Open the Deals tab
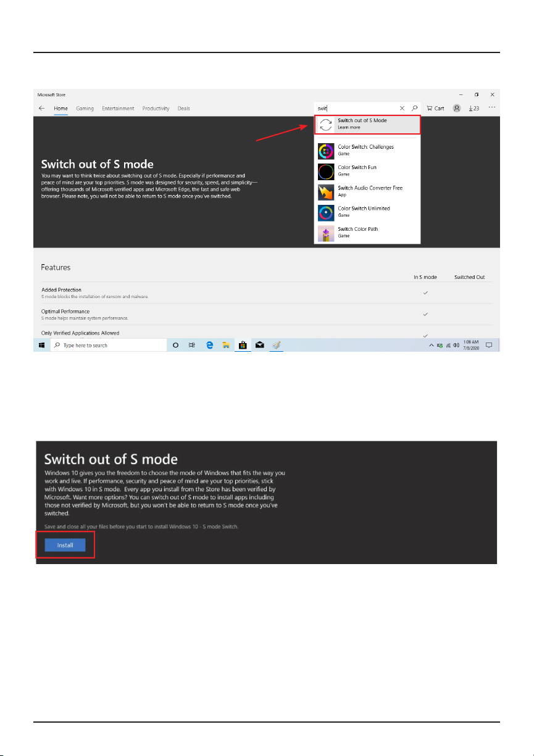Screen dimensions: 534x756 tap(184, 108)
